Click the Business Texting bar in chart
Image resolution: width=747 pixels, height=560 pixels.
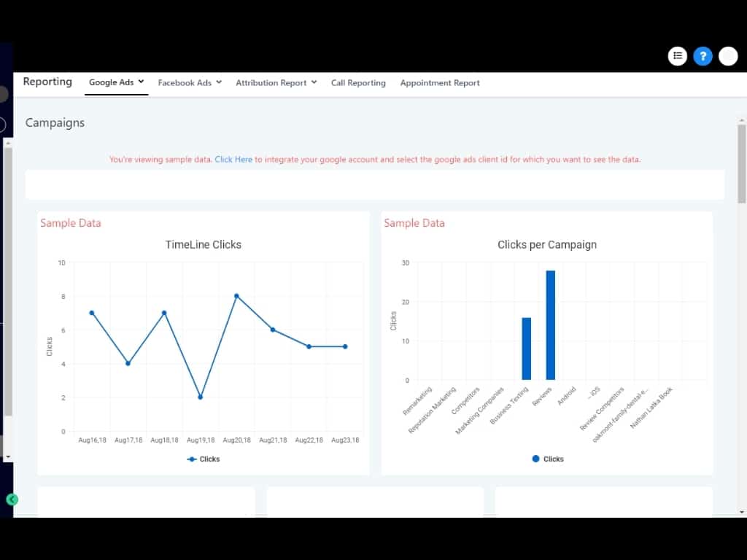526,349
